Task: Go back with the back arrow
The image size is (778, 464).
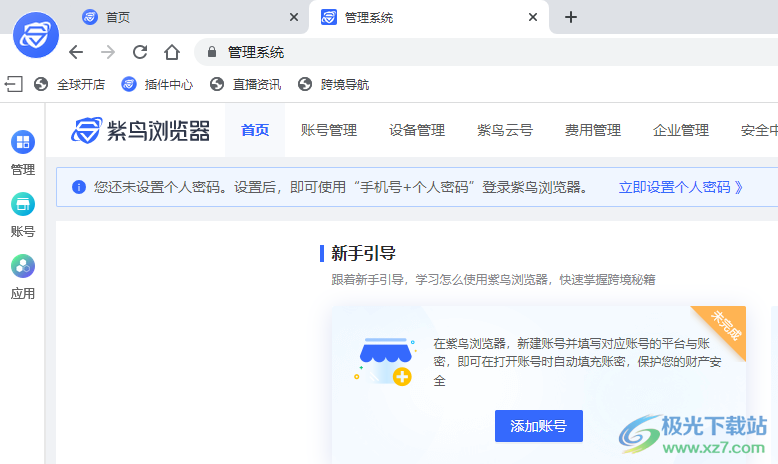Action: pos(76,52)
